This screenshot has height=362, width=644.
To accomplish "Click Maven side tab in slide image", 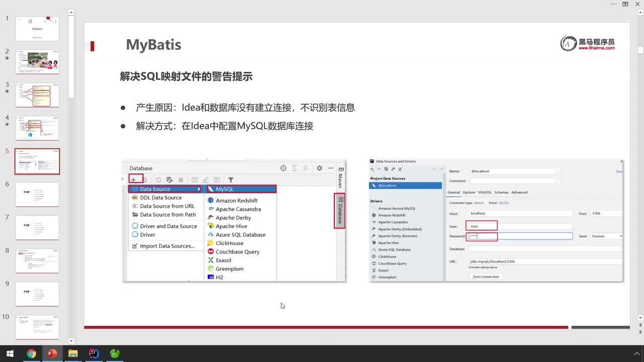I will pyautogui.click(x=340, y=177).
